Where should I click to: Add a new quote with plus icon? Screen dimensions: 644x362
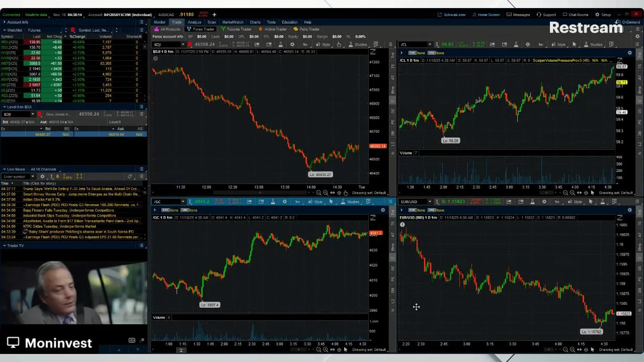[214, 15]
